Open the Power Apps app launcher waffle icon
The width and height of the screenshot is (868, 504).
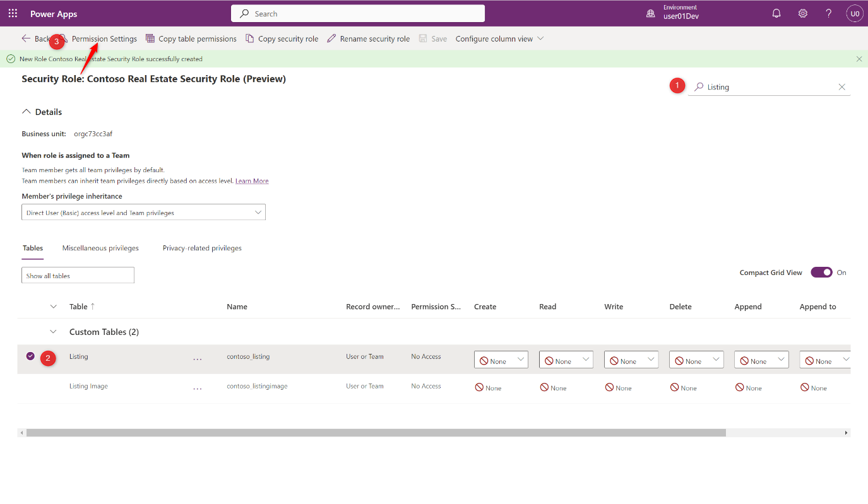point(12,13)
